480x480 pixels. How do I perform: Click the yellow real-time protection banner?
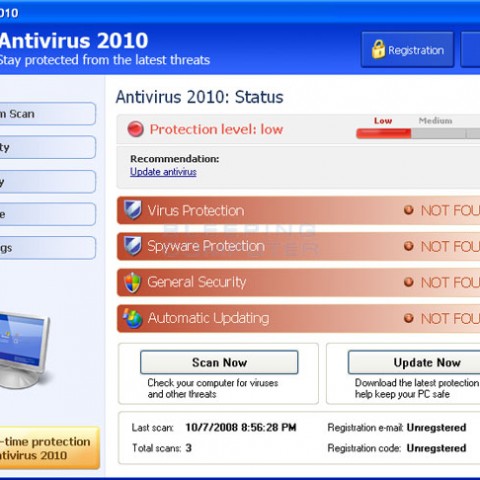(50, 448)
